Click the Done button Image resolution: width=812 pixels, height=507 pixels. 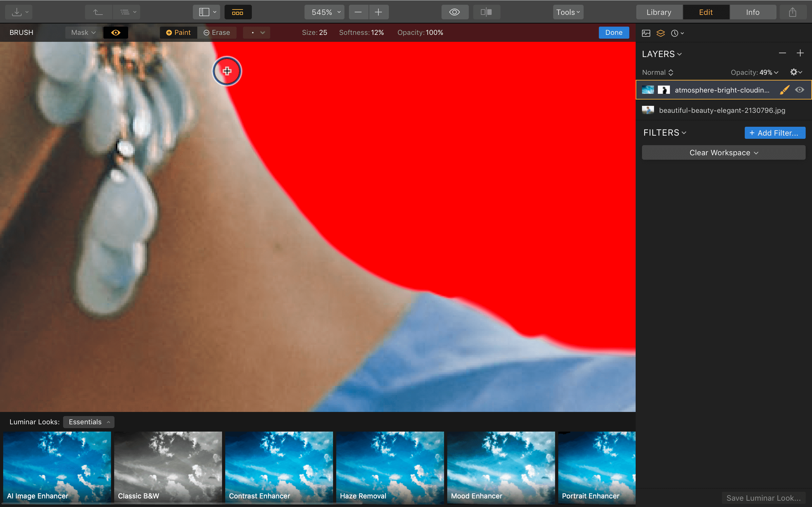[613, 32]
